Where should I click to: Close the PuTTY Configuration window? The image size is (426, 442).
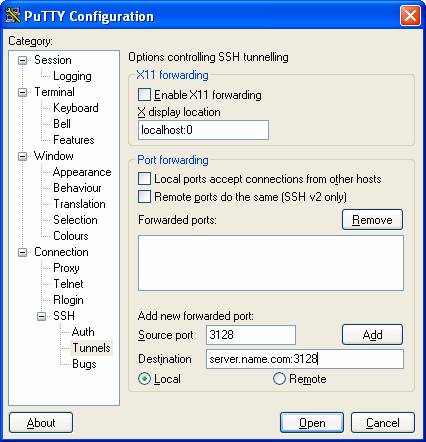[x=410, y=15]
